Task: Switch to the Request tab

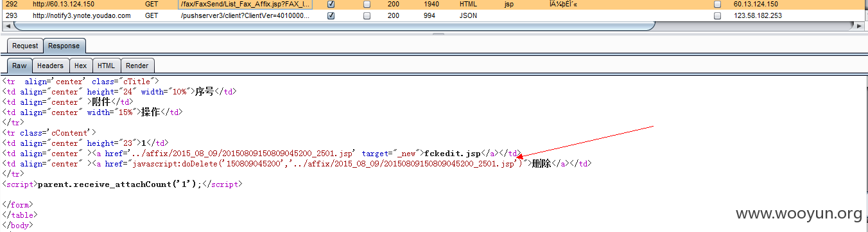Action: click(25, 46)
